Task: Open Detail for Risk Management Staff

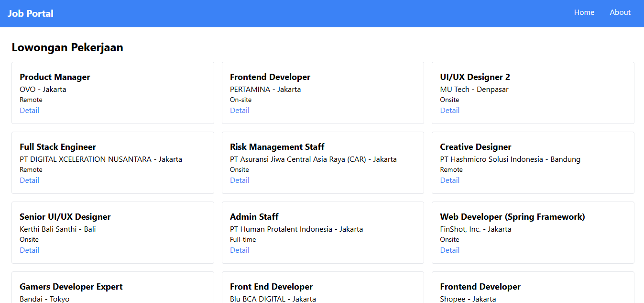Action: [240, 180]
